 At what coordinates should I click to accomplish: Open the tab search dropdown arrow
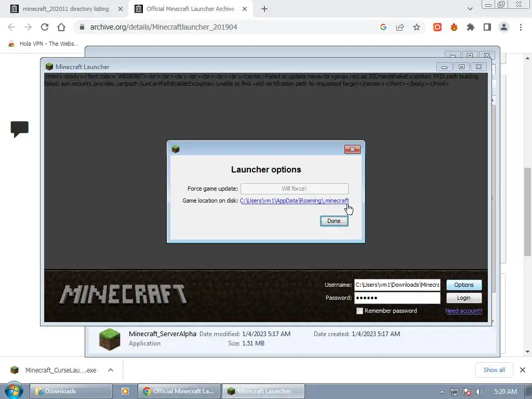coord(470,9)
